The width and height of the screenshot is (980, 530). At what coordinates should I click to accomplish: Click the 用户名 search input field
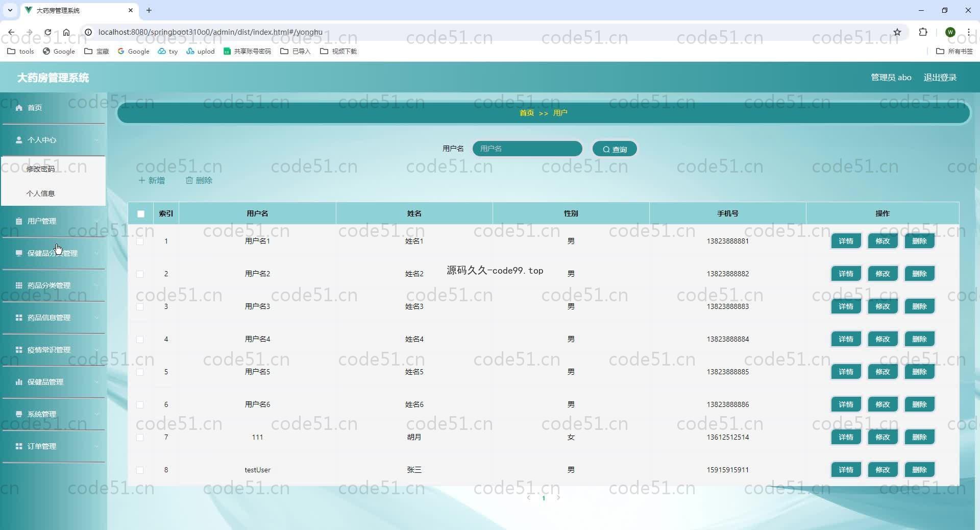tap(527, 149)
